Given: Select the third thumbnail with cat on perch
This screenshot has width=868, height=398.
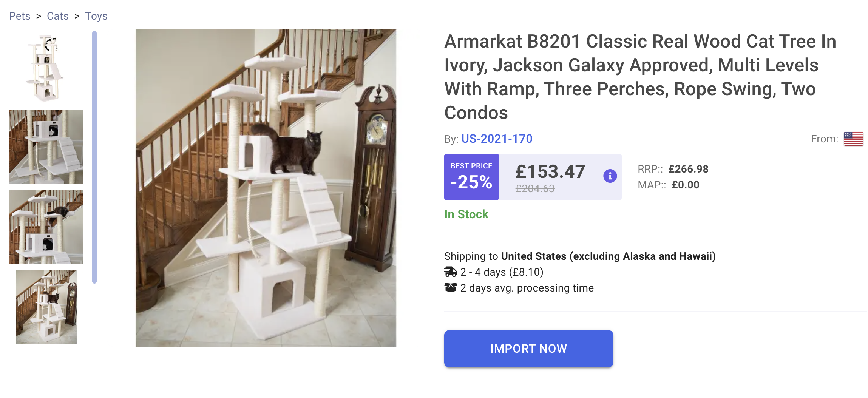Looking at the screenshot, I should tap(46, 227).
